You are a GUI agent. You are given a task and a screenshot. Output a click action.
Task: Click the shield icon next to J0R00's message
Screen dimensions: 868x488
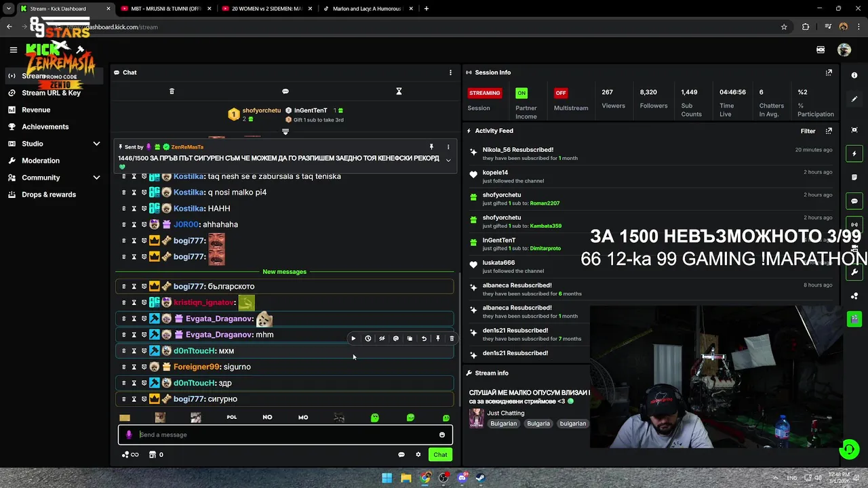point(144,224)
